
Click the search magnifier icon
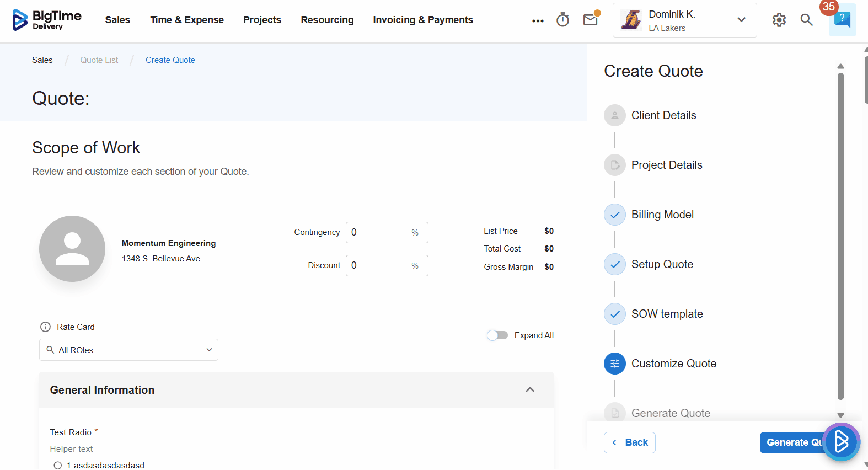click(806, 20)
